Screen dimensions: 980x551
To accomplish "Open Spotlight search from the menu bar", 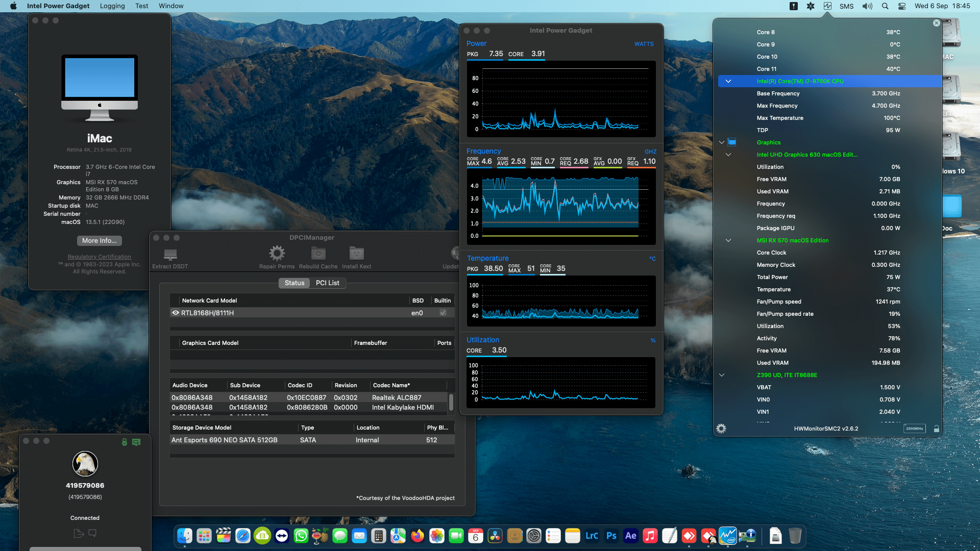I will (885, 6).
